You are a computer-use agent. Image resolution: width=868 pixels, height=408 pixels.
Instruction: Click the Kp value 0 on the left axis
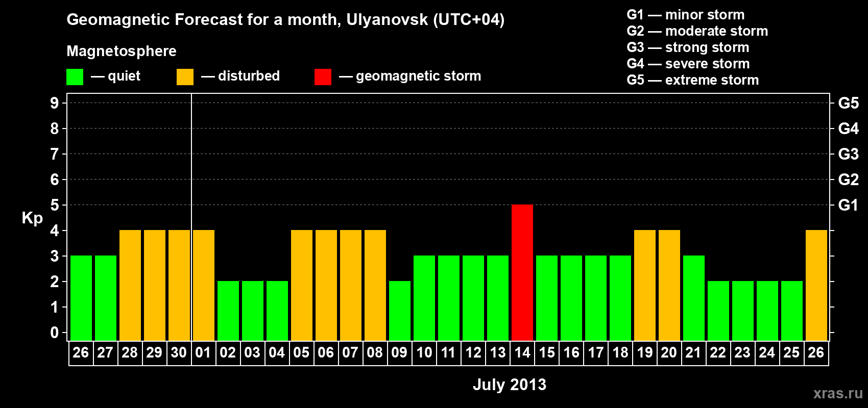[55, 333]
